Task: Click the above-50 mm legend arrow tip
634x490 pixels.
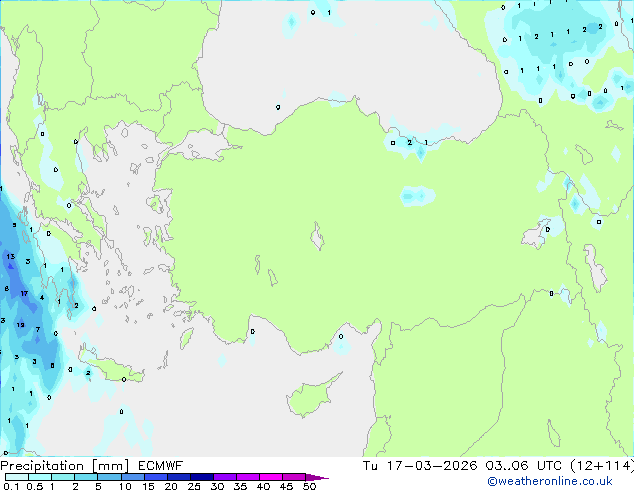Action: [317, 477]
